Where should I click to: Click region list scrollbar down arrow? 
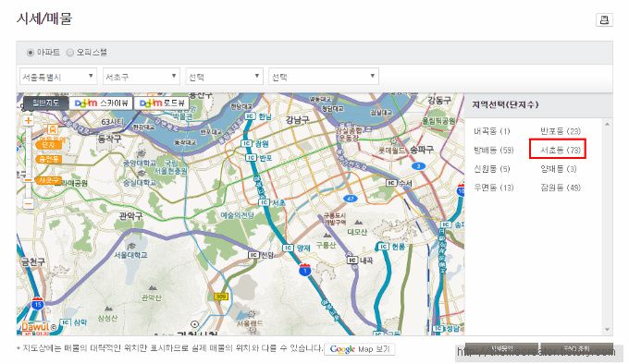coord(608,330)
